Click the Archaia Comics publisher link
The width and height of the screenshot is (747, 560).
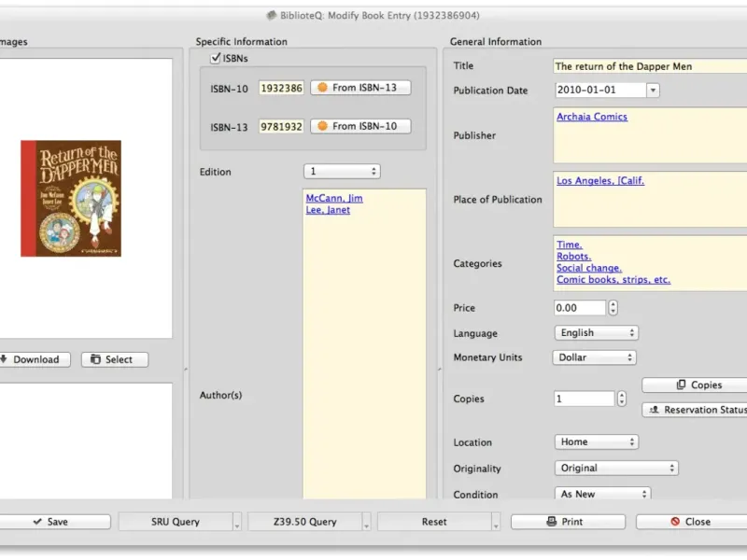[592, 117]
